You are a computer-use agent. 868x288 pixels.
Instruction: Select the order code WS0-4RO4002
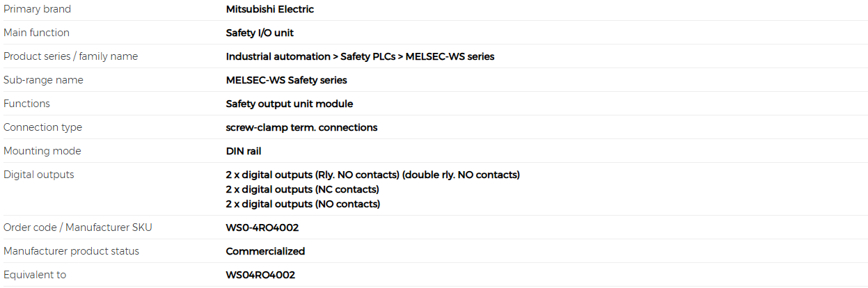(262, 227)
